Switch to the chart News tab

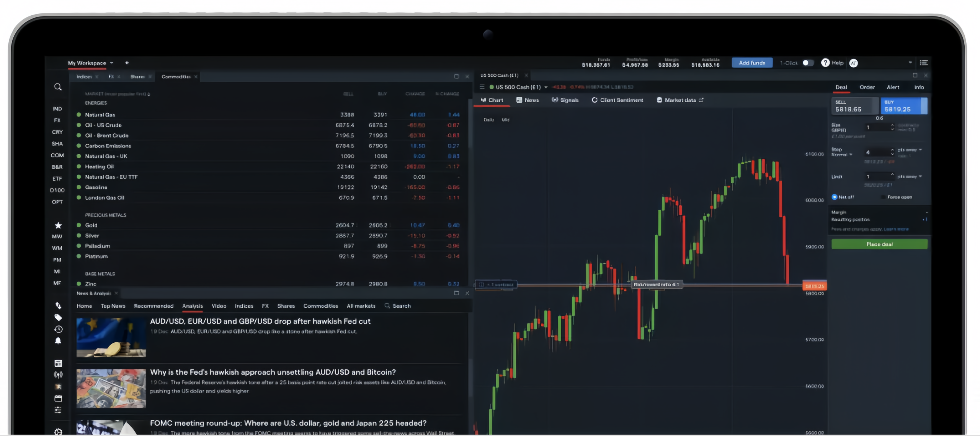click(x=528, y=100)
